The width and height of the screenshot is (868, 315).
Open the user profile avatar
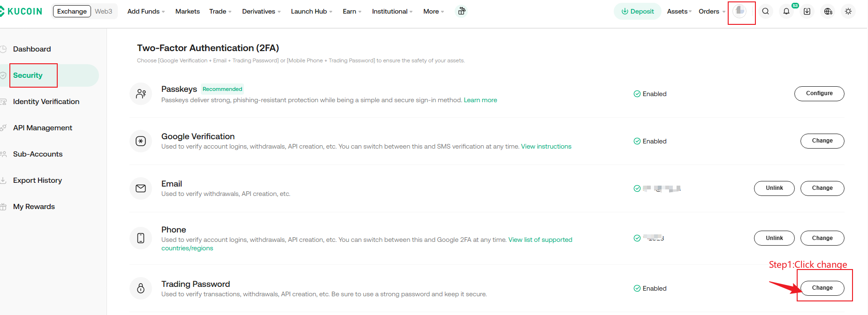(739, 11)
